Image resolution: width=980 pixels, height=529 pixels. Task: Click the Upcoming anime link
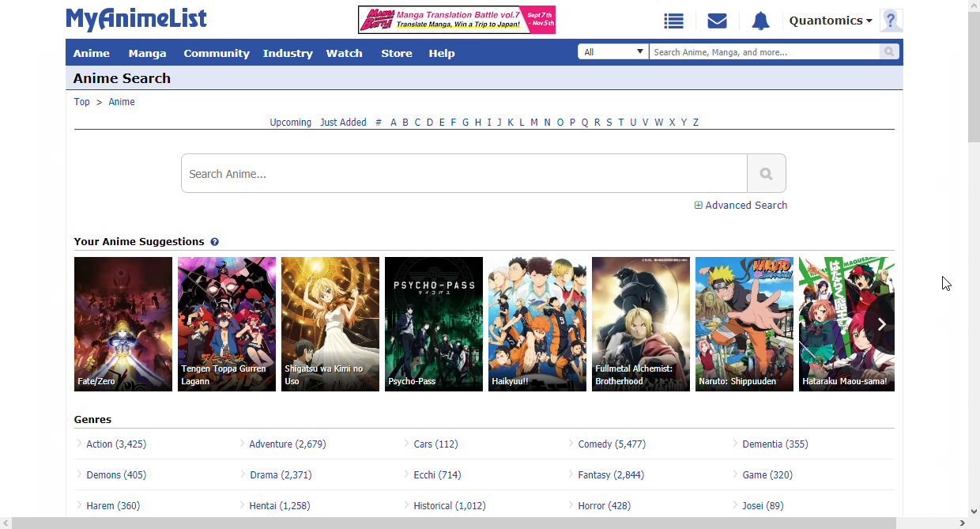(x=290, y=123)
